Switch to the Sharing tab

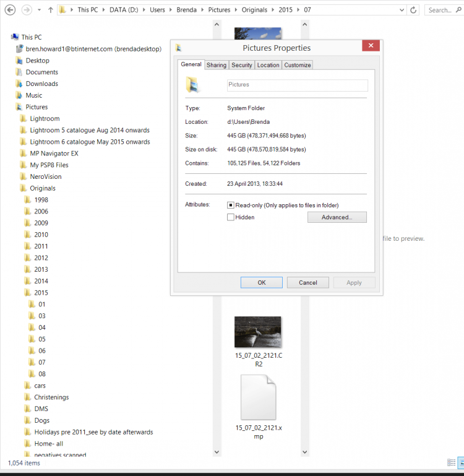(217, 65)
